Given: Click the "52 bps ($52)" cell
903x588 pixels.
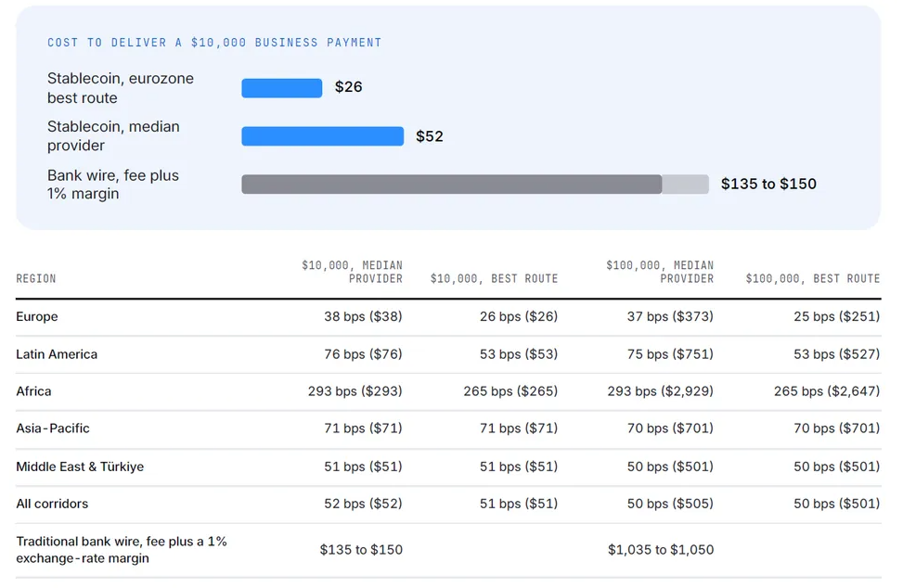Looking at the screenshot, I should pos(363,504).
